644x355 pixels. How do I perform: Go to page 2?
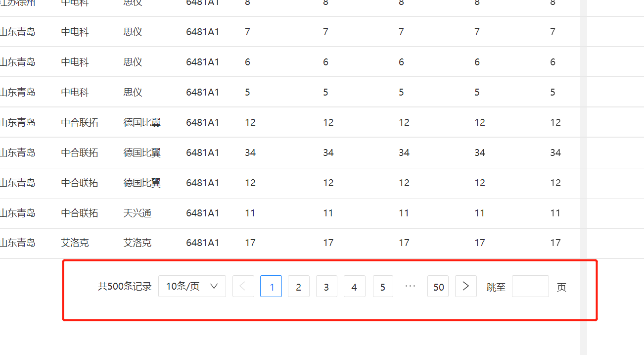pyautogui.click(x=299, y=286)
